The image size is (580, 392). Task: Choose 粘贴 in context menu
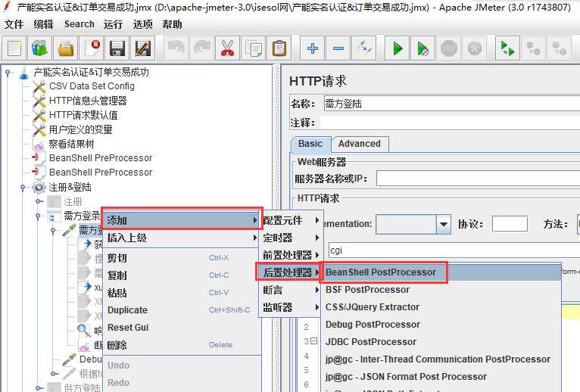182,293
